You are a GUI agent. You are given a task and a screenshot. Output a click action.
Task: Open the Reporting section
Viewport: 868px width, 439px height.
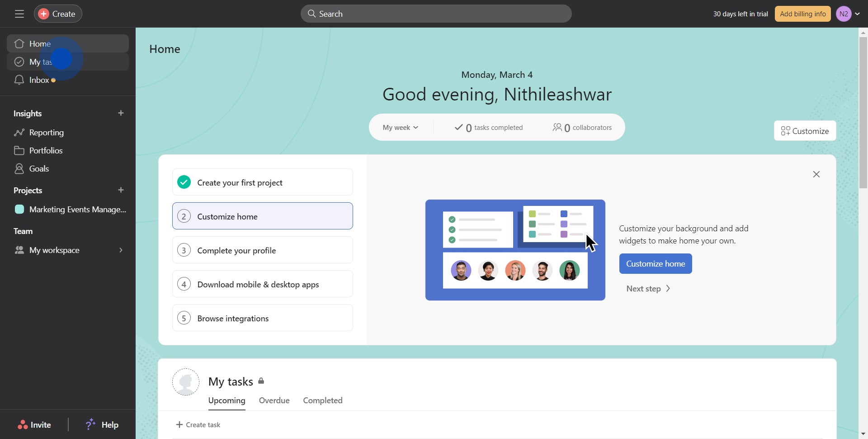(46, 132)
